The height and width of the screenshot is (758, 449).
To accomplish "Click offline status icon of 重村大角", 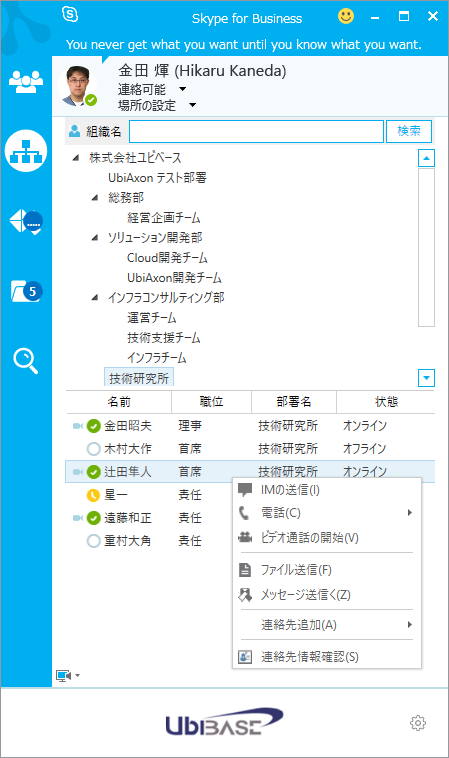I will click(x=93, y=541).
